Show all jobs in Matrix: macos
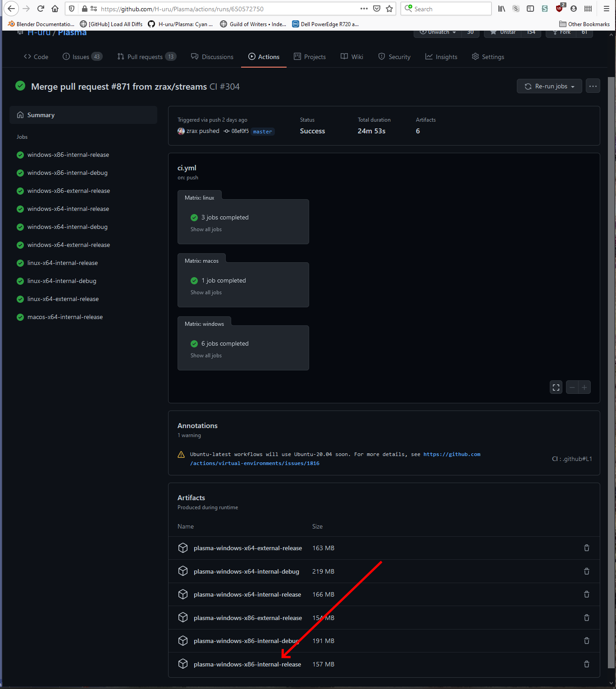Viewport: 616px width, 689px height. coord(206,292)
